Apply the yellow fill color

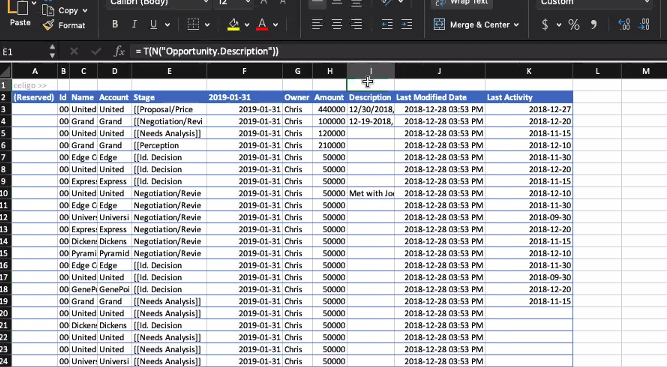[x=233, y=24]
